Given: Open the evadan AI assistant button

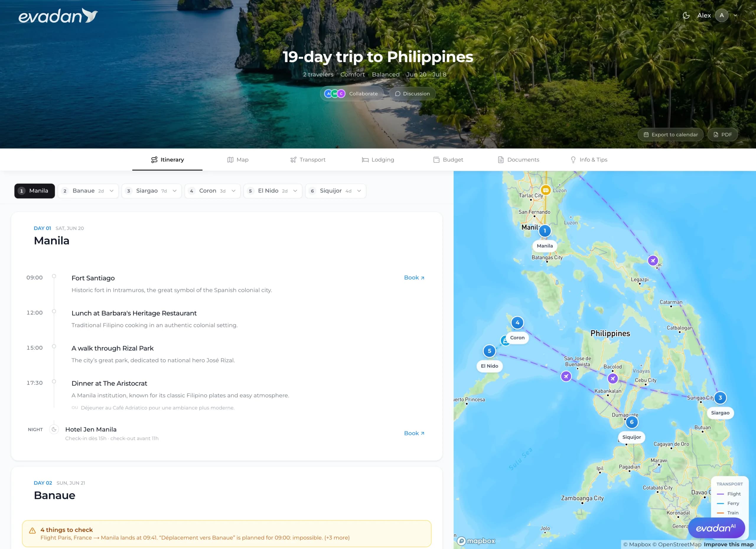Looking at the screenshot, I should pos(716,528).
